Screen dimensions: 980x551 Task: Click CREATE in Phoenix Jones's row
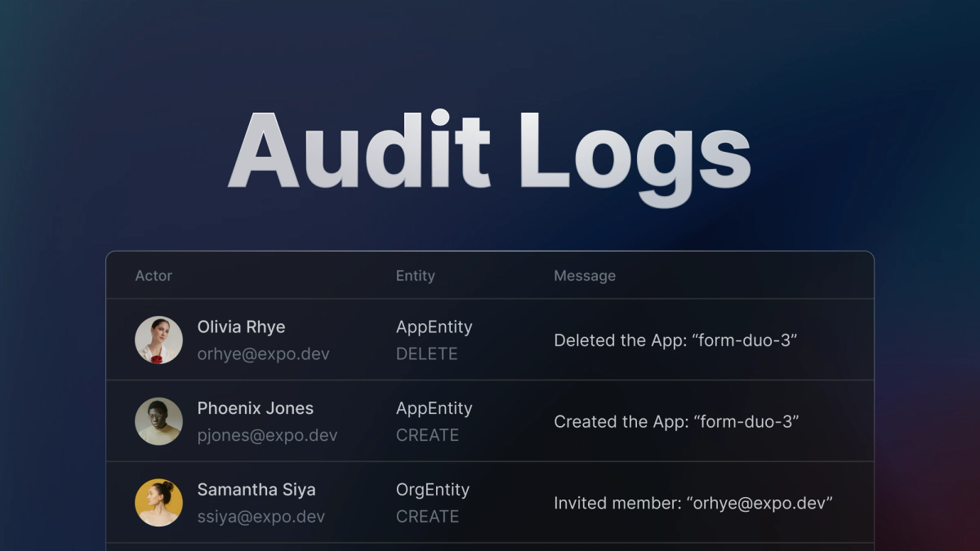tap(428, 435)
